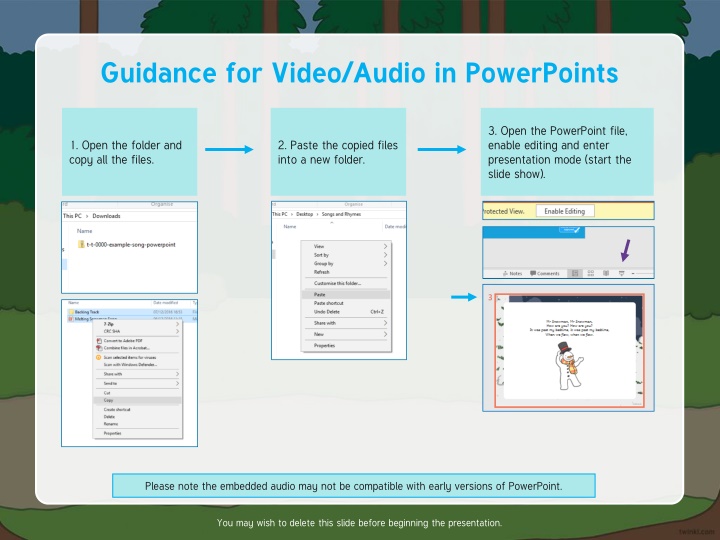Click the zoom out minus icon

(x=633, y=273)
